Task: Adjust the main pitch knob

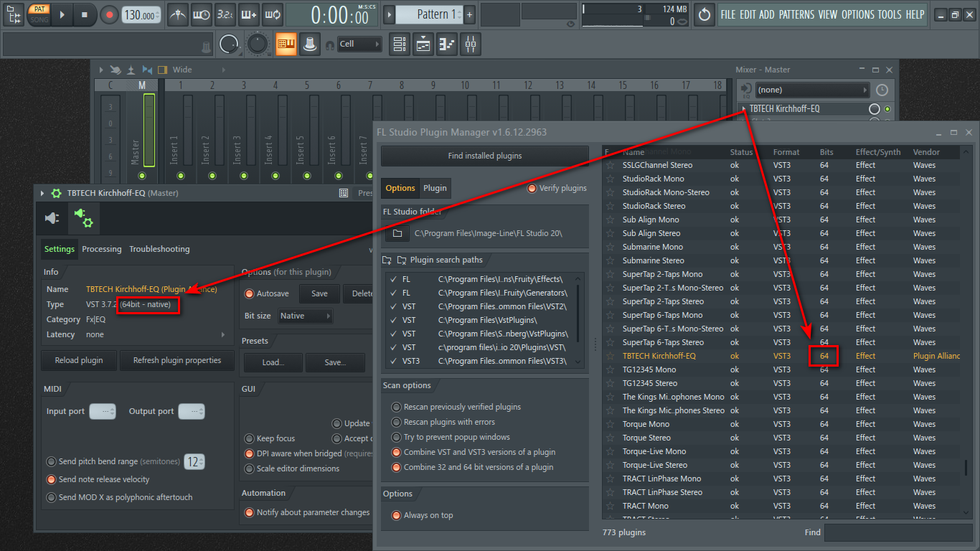Action: coord(258,44)
